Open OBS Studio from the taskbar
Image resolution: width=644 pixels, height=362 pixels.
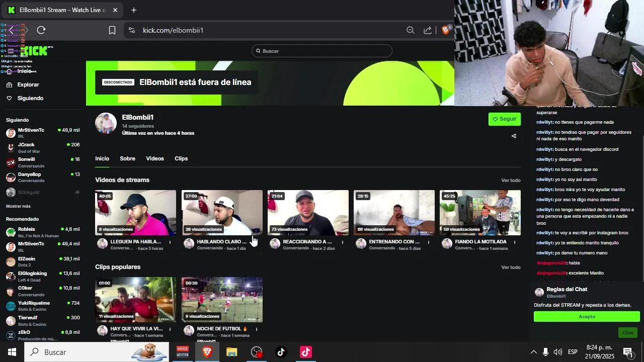tap(257, 352)
